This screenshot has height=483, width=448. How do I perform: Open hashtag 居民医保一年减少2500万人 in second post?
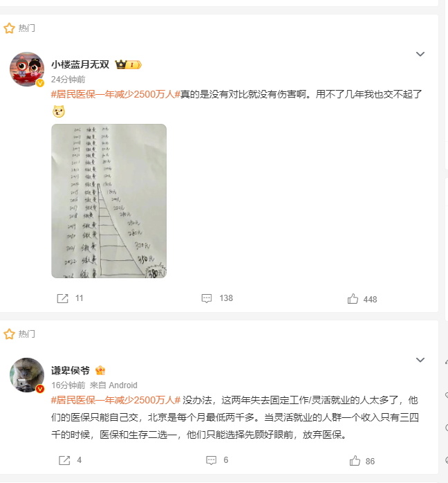tap(115, 400)
